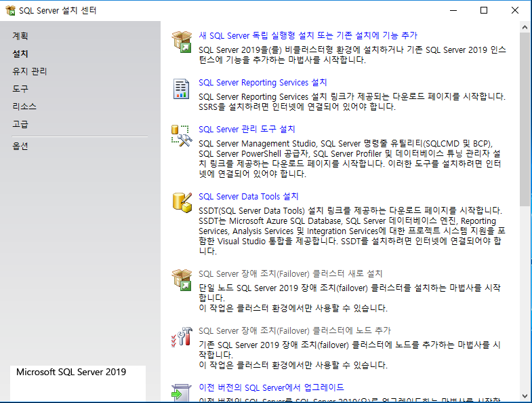The height and width of the screenshot is (403, 532).
Task: Click the Failover cluster new install box icon
Action: point(182,280)
